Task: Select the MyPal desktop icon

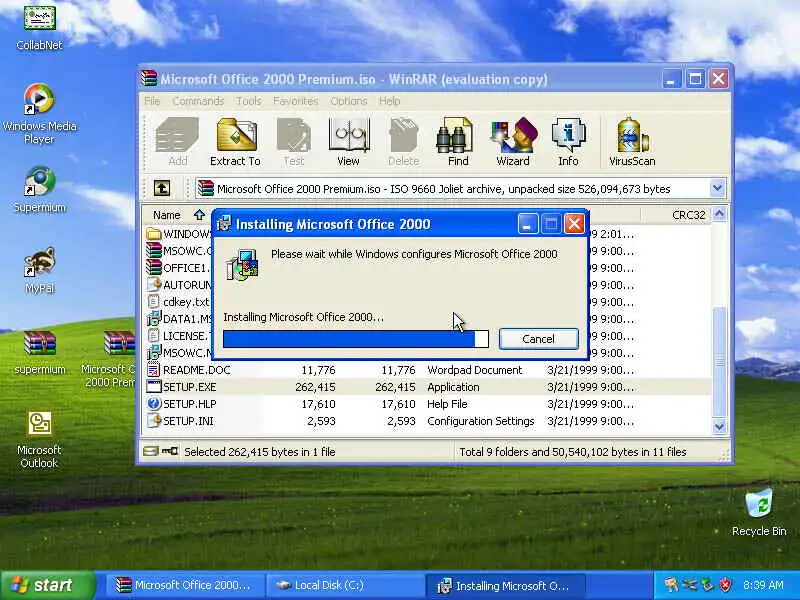Action: 39,270
